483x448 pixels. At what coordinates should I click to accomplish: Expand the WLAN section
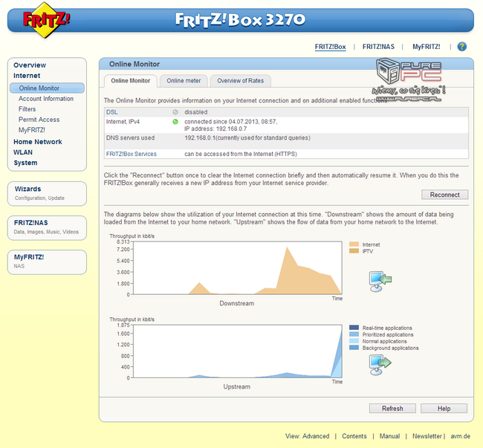23,152
